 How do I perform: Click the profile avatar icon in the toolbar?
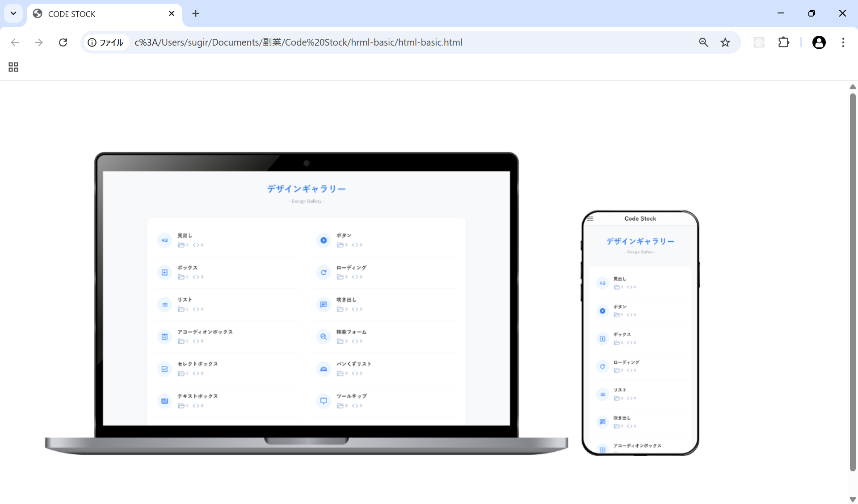pyautogui.click(x=819, y=42)
